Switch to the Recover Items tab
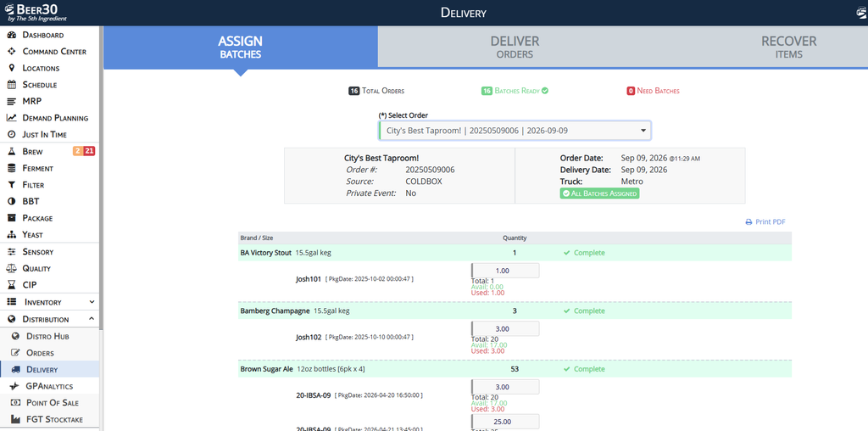Viewport: 868px width, 431px height. [x=788, y=48]
